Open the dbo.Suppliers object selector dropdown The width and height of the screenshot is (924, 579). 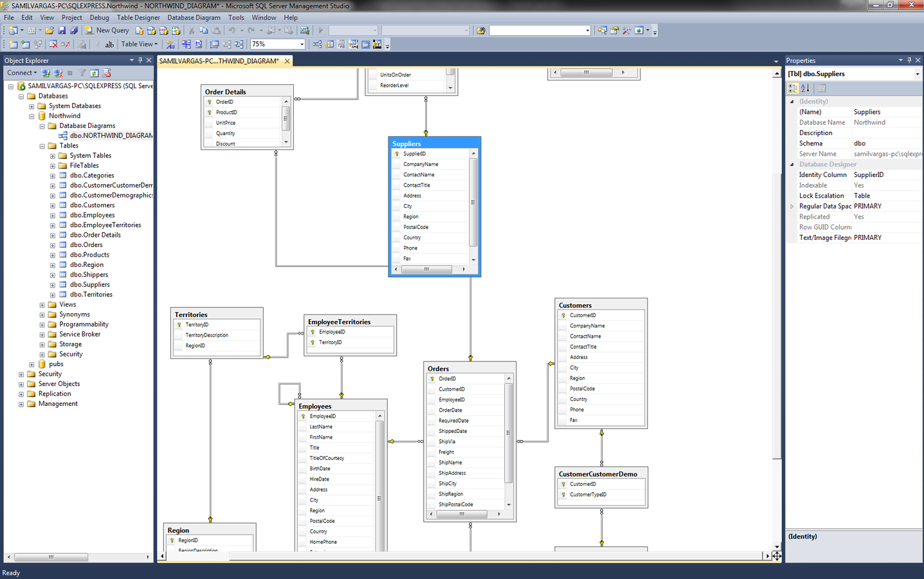coord(918,74)
